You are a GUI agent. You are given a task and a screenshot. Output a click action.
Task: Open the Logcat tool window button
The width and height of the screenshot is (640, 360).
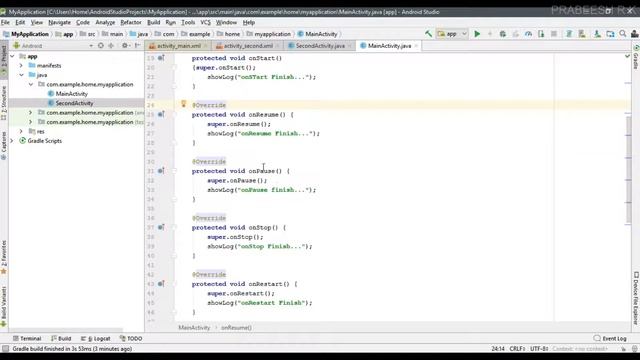[96, 338]
